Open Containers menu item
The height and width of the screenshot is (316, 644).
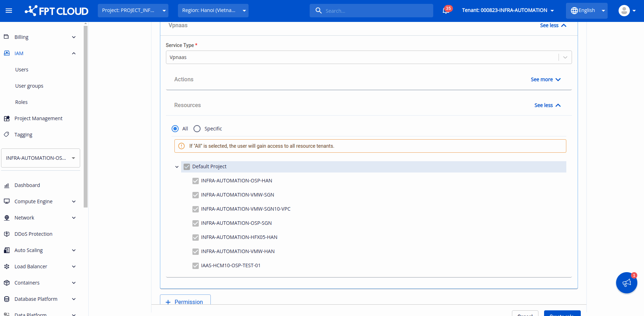click(x=27, y=283)
